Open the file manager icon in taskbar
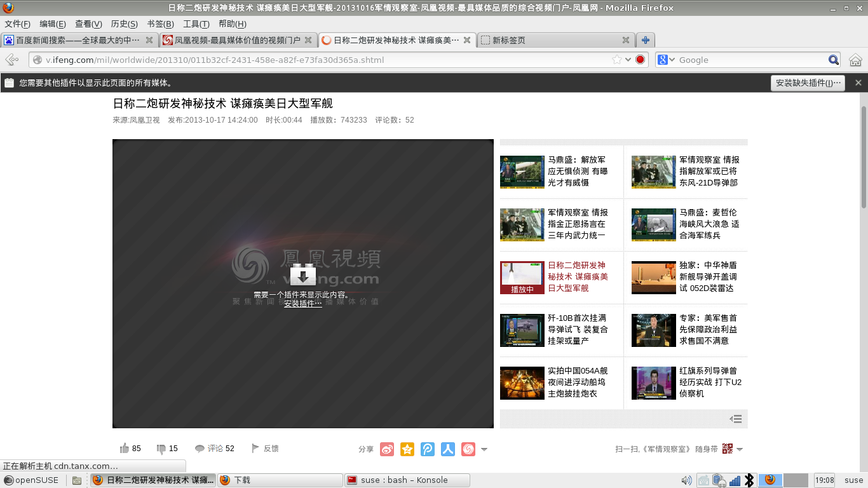Screen dimensions: 868x488 click(x=76, y=480)
